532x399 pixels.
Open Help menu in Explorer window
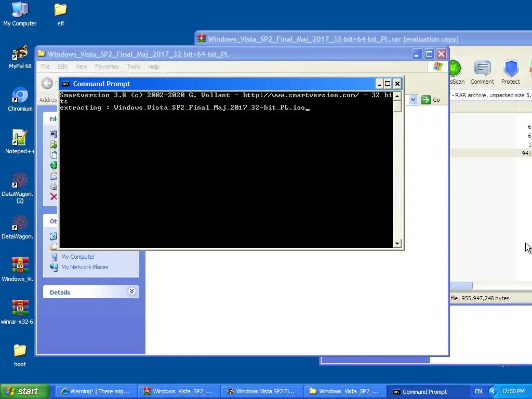pyautogui.click(x=154, y=66)
